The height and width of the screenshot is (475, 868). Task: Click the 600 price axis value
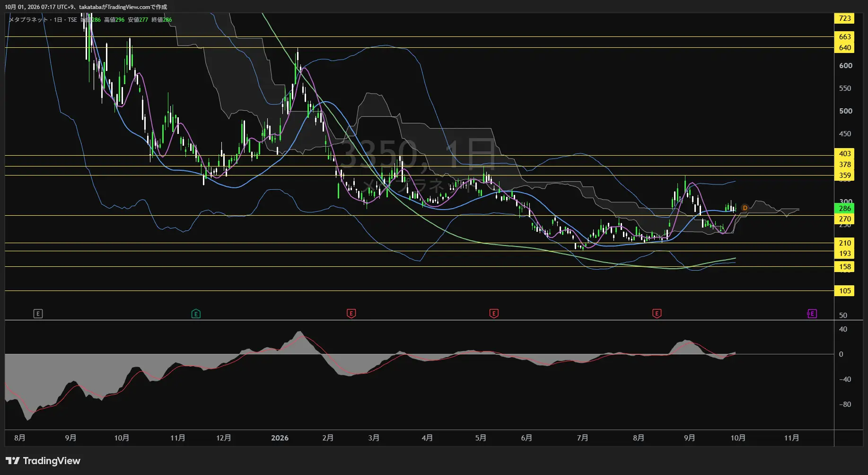pos(845,66)
